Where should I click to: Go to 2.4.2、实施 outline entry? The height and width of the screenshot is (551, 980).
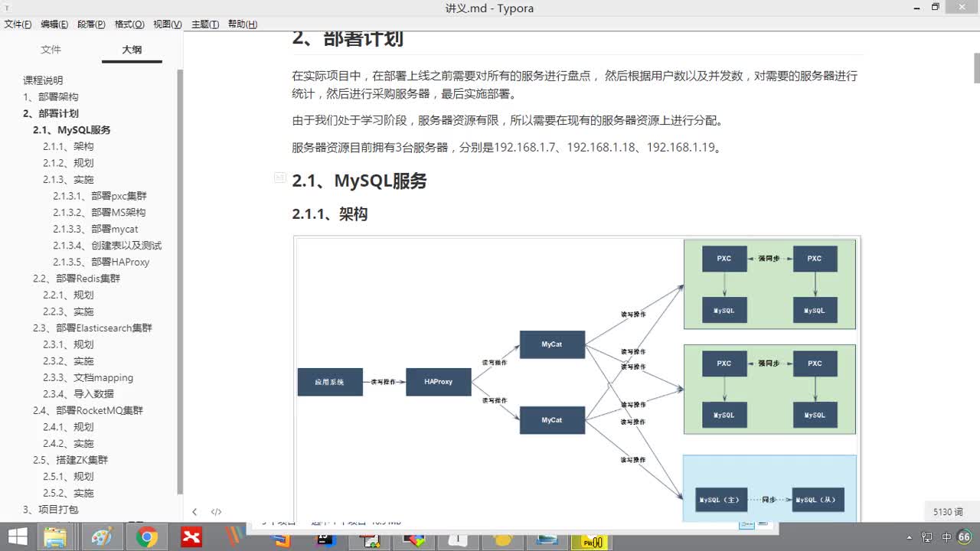pos(68,444)
